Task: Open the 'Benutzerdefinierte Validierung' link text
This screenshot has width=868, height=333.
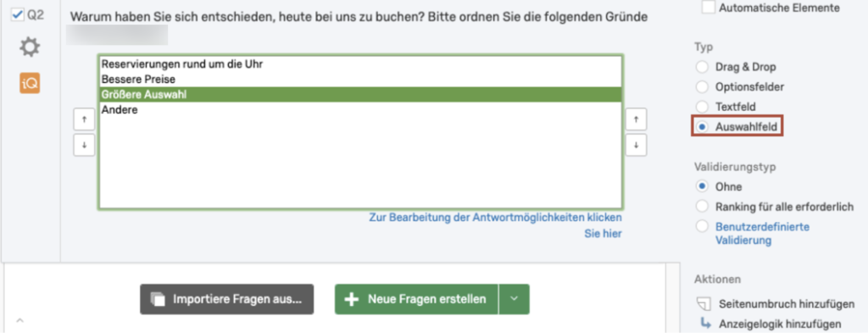Action: [x=762, y=233]
